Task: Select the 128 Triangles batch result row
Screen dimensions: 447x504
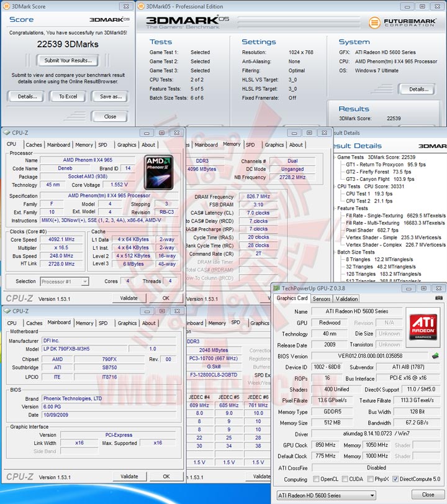Action: (383, 274)
